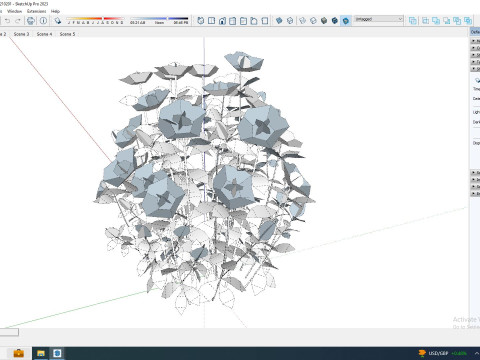This screenshot has width=480, height=360.
Task: Click the Undo arrow in the toolbar
Action: (x=7, y=21)
